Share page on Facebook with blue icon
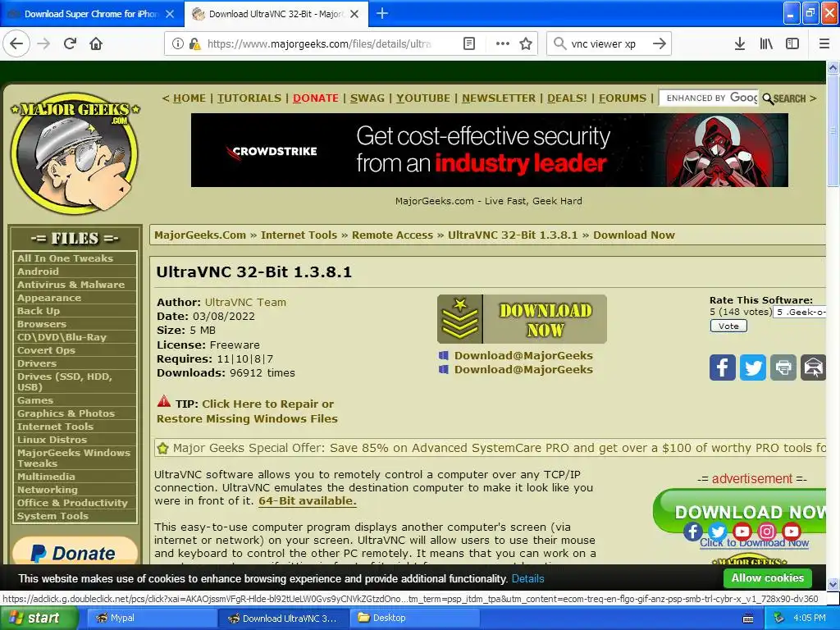 [x=722, y=367]
